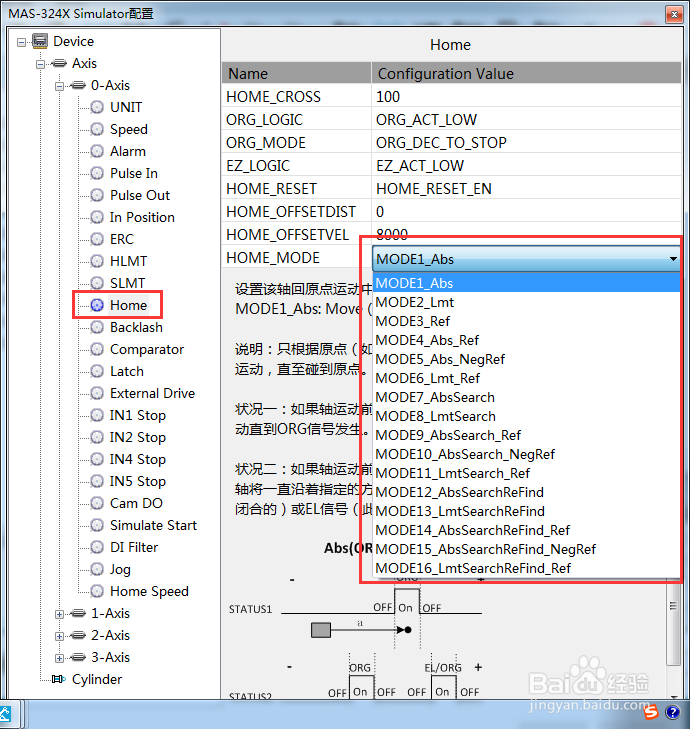Click the Axis connector icon
This screenshot has width=690, height=729.
[59, 63]
